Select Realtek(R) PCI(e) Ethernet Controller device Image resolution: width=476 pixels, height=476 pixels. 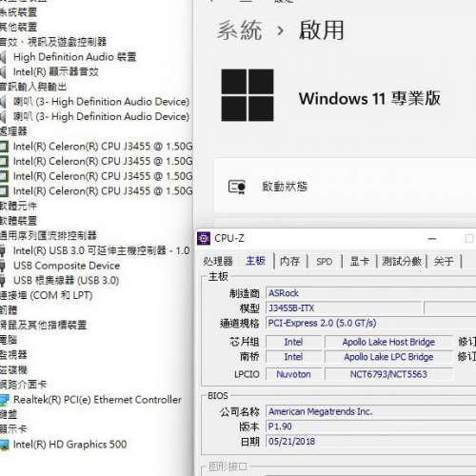[97, 400]
